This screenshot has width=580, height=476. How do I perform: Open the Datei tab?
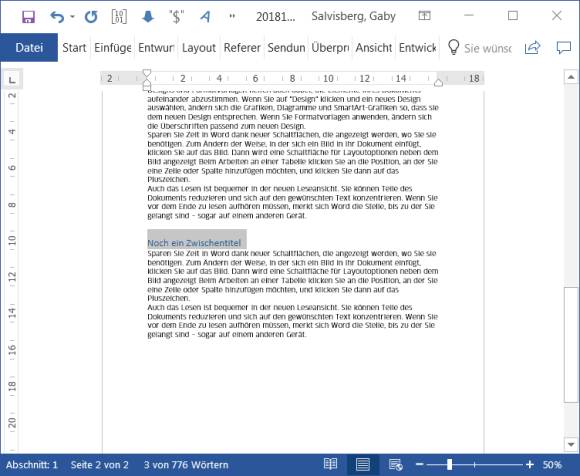point(29,48)
